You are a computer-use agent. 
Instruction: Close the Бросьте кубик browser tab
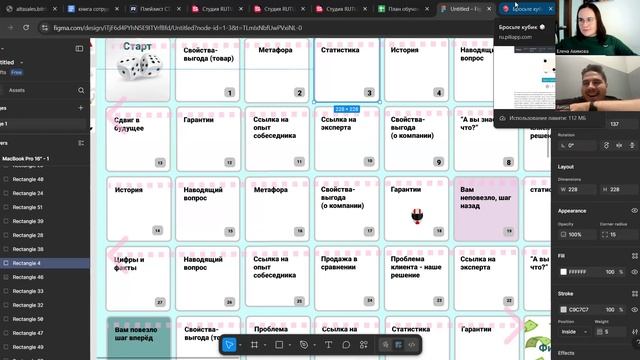click(550, 9)
